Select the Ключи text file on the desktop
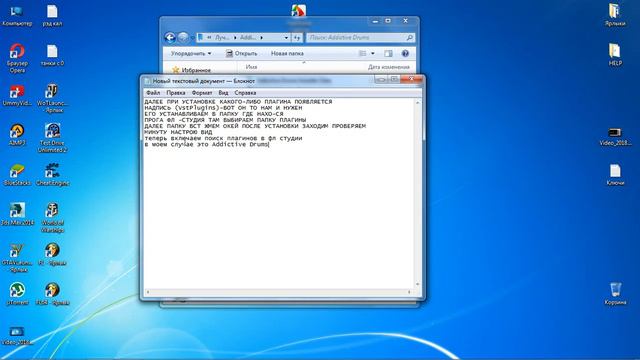This screenshot has width=640, height=360. click(x=615, y=175)
